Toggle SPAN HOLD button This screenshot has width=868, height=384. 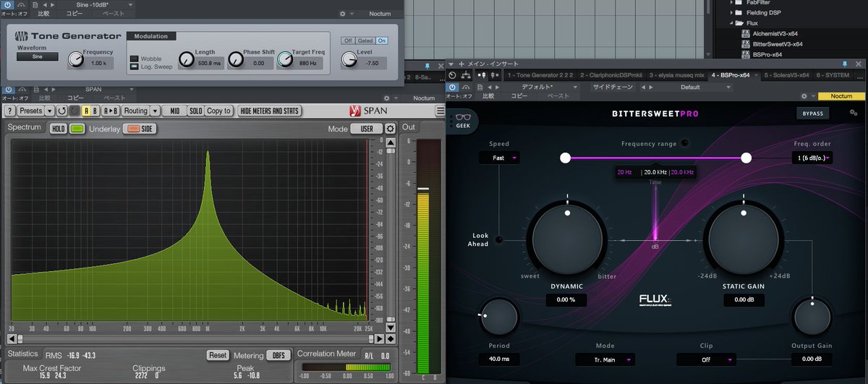(58, 128)
